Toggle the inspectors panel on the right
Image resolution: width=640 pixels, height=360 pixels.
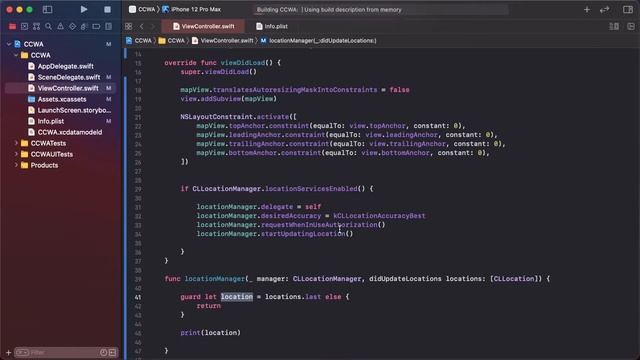[628, 9]
